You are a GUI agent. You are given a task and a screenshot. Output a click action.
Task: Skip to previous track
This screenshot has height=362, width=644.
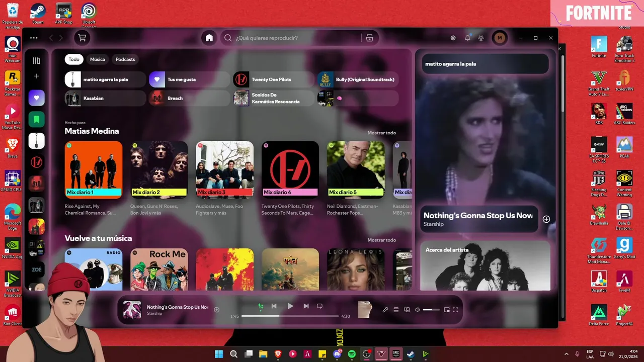[x=274, y=306]
